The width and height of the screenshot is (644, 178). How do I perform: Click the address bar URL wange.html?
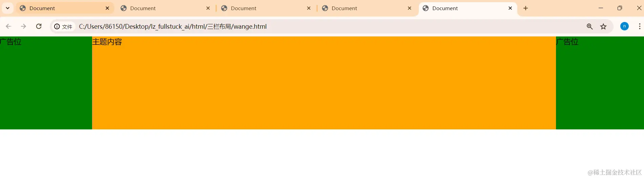tap(173, 26)
